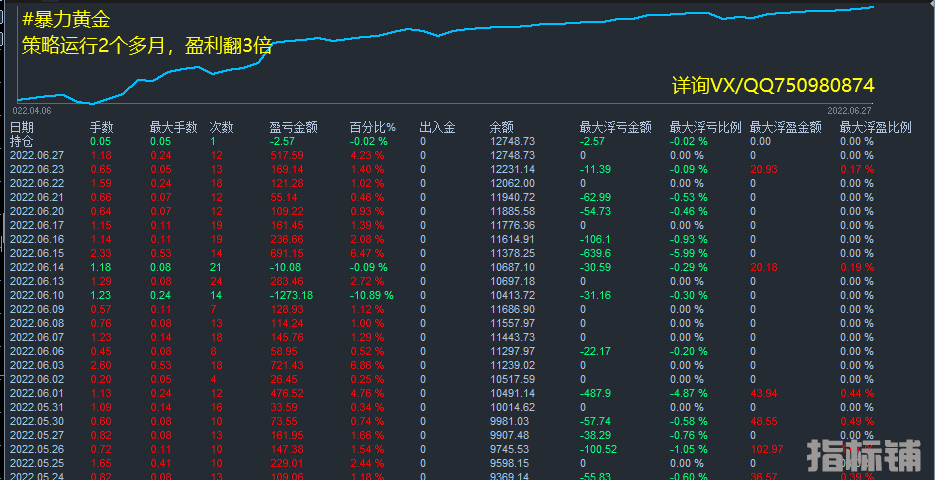This screenshot has width=935, height=480.
Task: Click the 022.04.06 chart start date label
Action: (32, 110)
